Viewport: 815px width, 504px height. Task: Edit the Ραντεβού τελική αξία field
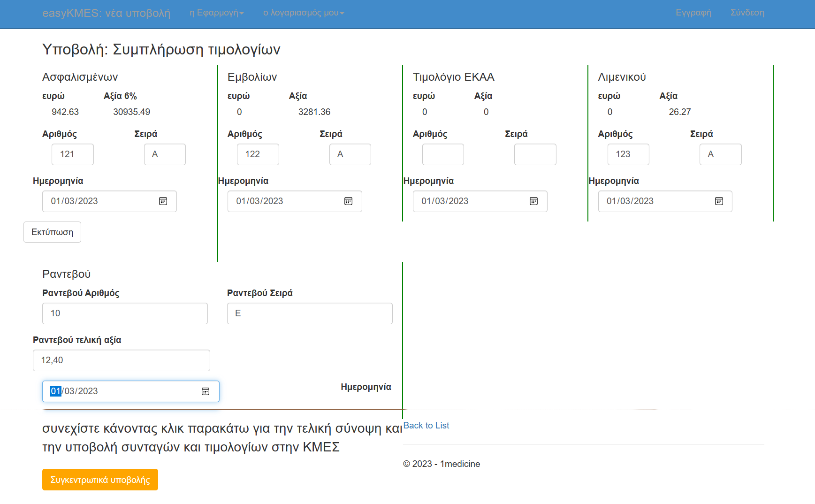click(x=122, y=360)
